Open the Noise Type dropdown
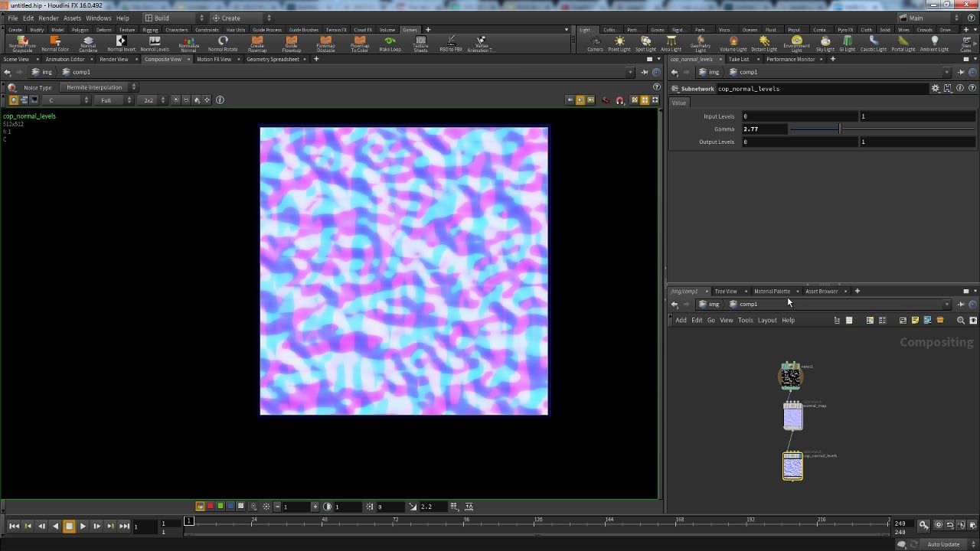This screenshot has height=551, width=980. tap(38, 86)
